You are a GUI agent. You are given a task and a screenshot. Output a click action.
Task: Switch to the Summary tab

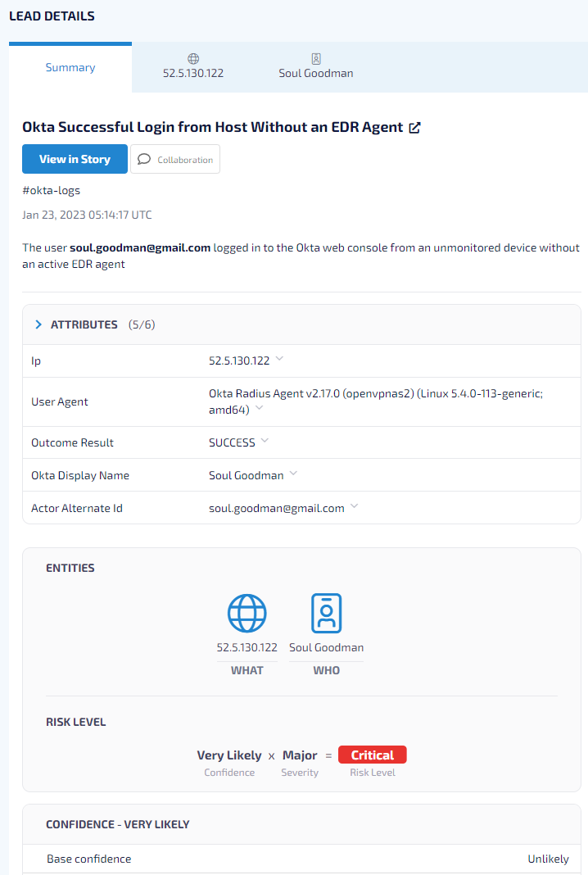(70, 67)
